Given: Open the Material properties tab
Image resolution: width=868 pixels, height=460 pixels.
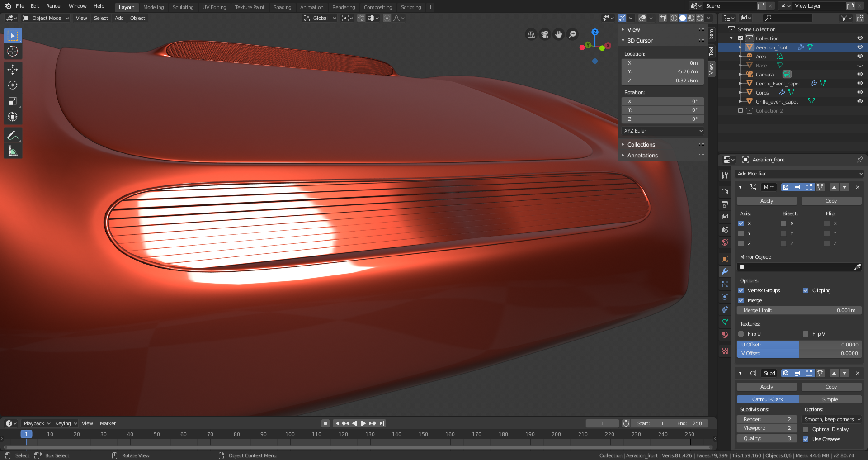Looking at the screenshot, I should click(725, 335).
